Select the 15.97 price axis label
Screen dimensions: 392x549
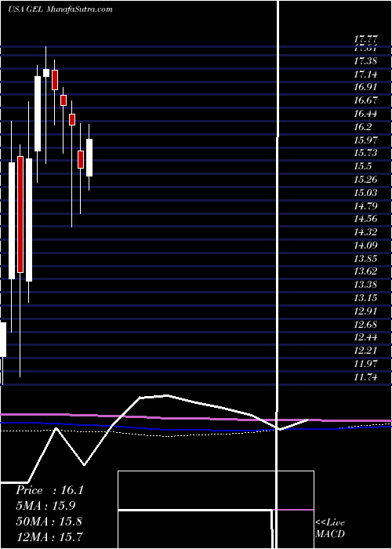point(365,140)
